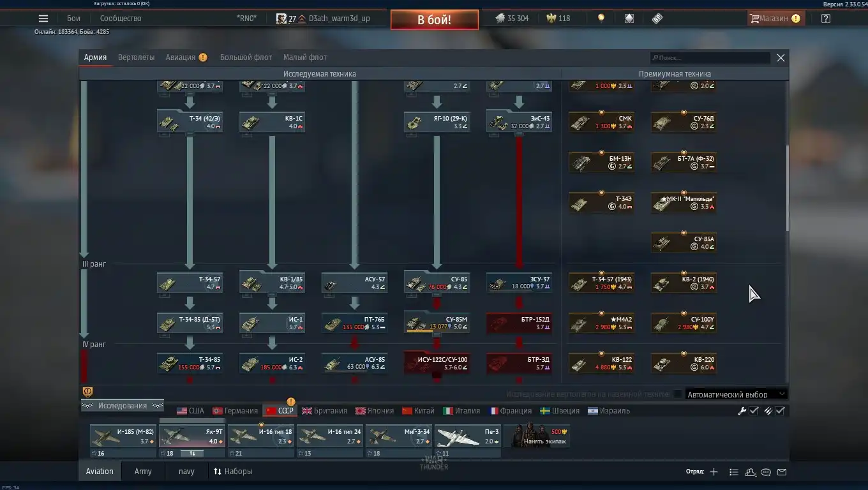The width and height of the screenshot is (868, 490).
Task: Select the Т-34-57 research vehicle card
Action: click(190, 283)
